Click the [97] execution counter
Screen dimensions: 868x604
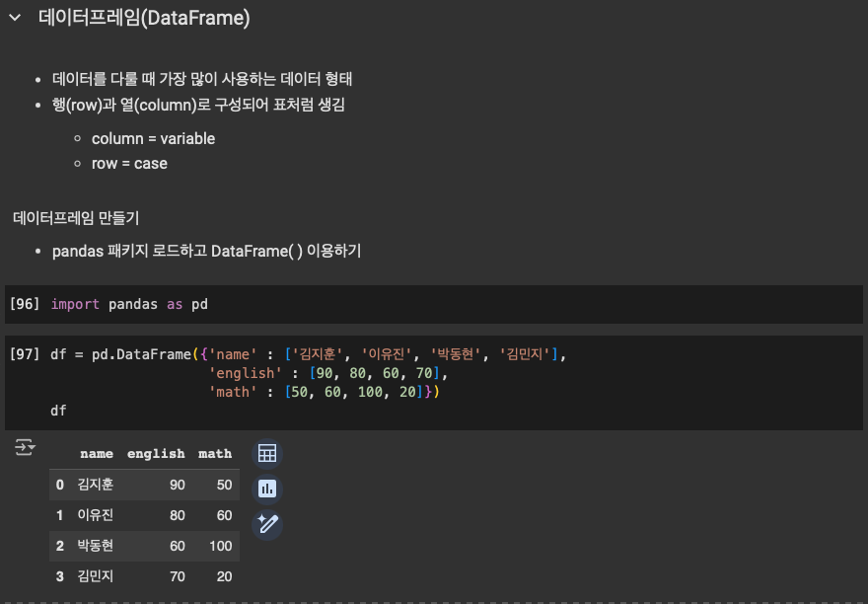click(x=25, y=354)
